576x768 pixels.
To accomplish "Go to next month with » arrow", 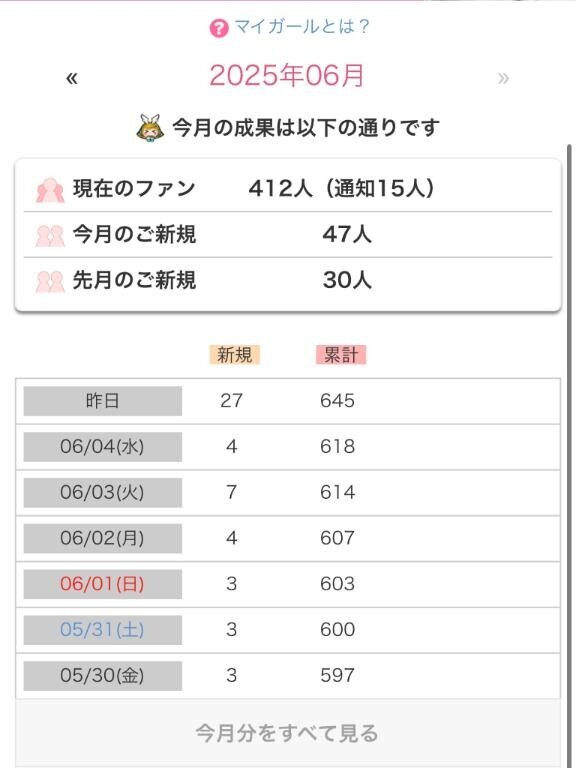I will pyautogui.click(x=504, y=78).
